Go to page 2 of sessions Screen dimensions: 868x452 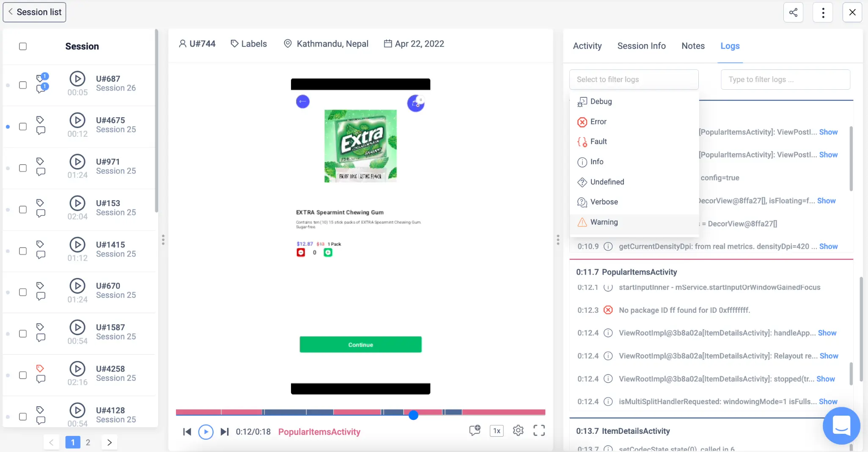click(88, 442)
